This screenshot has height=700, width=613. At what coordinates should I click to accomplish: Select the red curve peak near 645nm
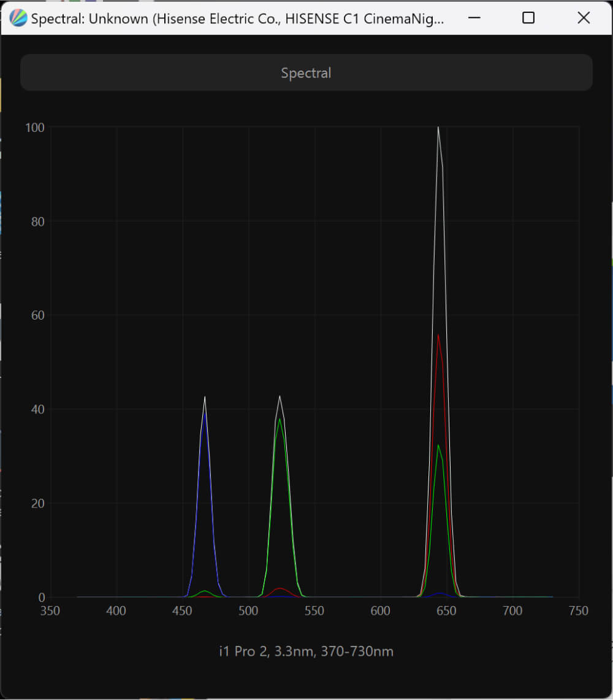tap(438, 335)
